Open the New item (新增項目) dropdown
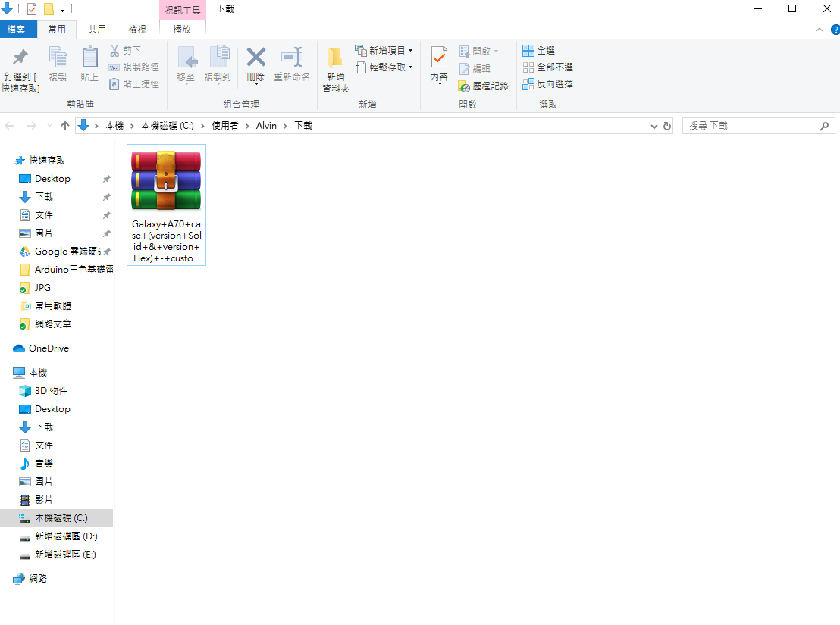The width and height of the screenshot is (840, 625). click(x=384, y=50)
